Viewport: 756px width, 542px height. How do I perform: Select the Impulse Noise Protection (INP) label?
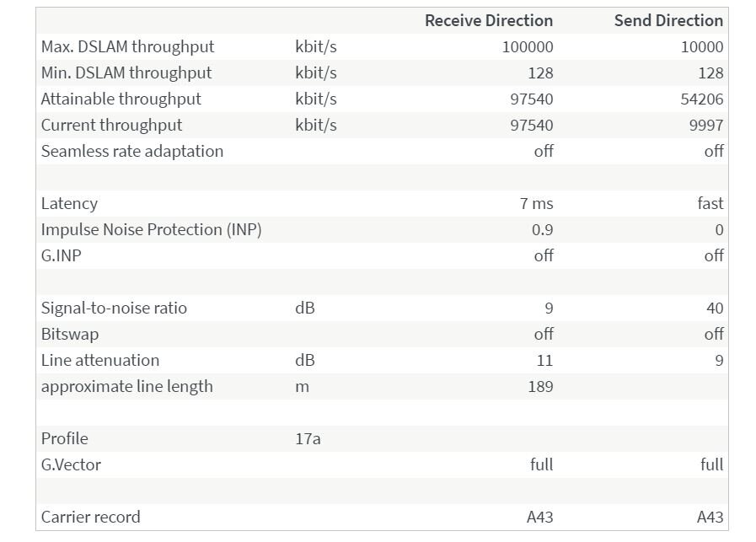tap(151, 230)
